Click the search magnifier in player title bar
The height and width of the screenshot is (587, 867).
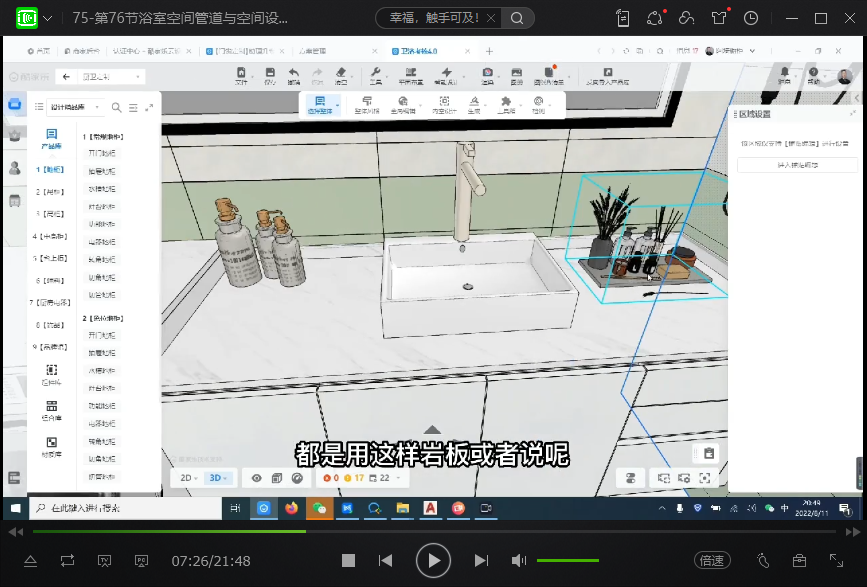coord(516,18)
